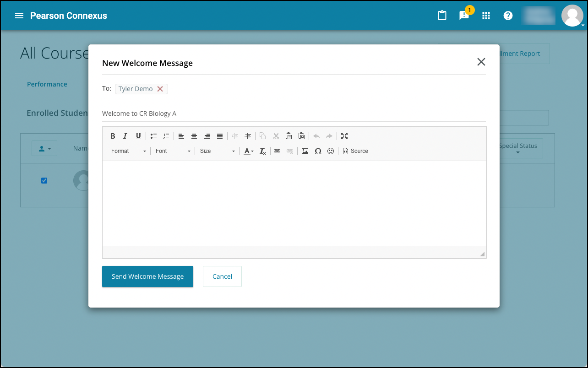The height and width of the screenshot is (368, 588).
Task: Open the Size dropdown
Action: point(217,151)
